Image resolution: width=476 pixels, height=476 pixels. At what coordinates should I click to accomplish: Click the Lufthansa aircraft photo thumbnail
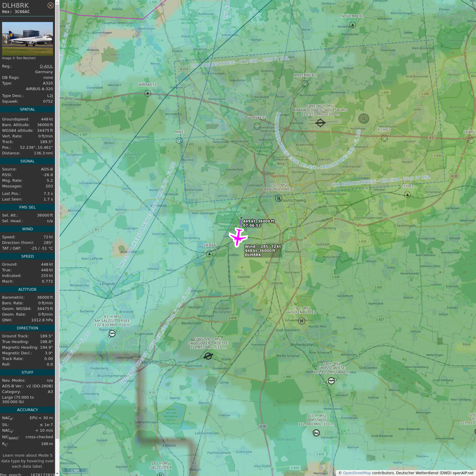click(x=27, y=39)
